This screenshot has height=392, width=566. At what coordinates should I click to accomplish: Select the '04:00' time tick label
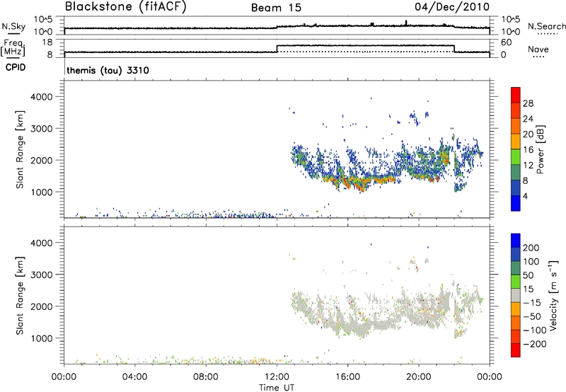tap(134, 377)
